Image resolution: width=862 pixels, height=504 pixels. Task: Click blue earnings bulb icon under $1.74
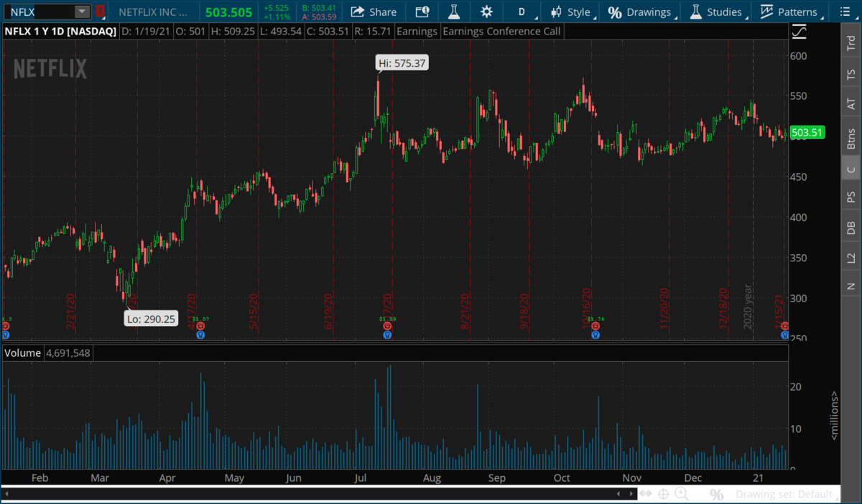point(595,334)
